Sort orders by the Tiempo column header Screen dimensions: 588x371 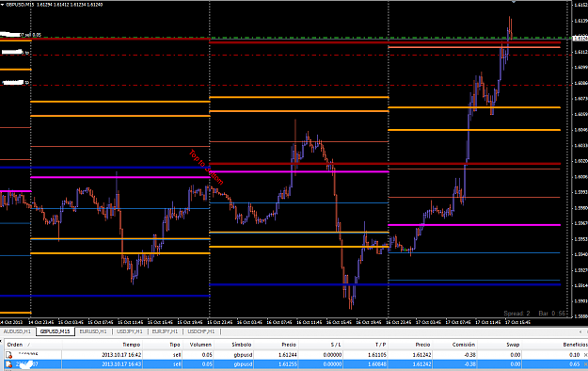[x=132, y=345]
